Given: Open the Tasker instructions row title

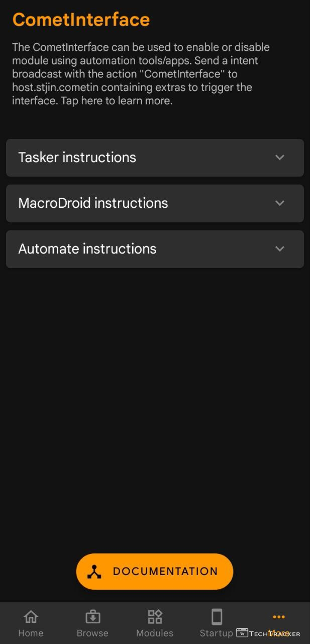Looking at the screenshot, I should pyautogui.click(x=77, y=157).
